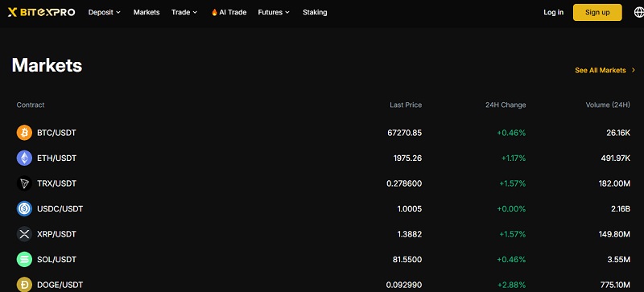This screenshot has width=644, height=292.
Task: Click the Sign up button
Action: tap(597, 12)
